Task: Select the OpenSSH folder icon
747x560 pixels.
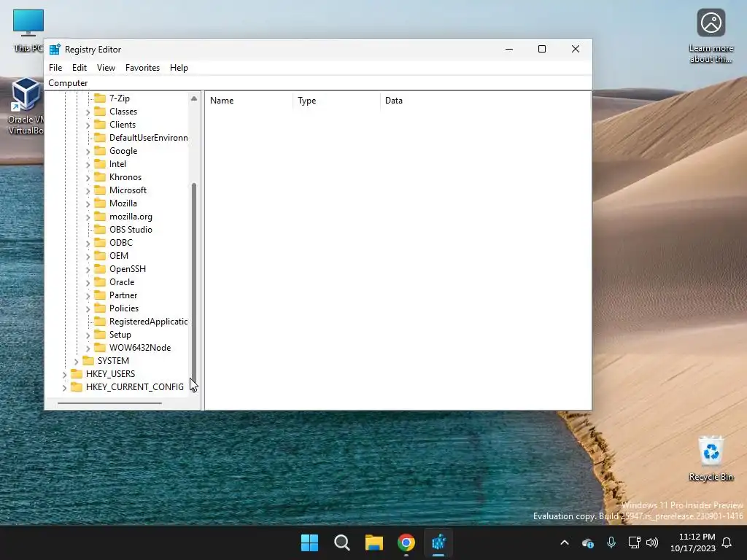Action: pos(99,269)
